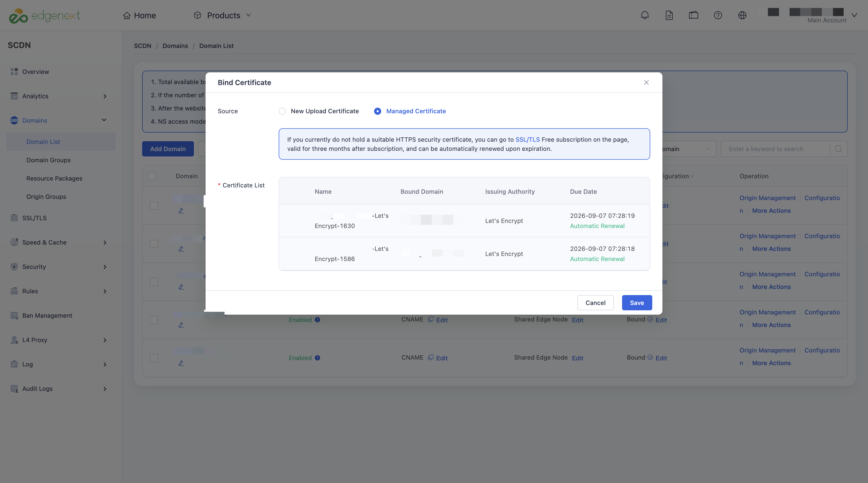
Task: Open More Actions for the first domain
Action: point(771,211)
